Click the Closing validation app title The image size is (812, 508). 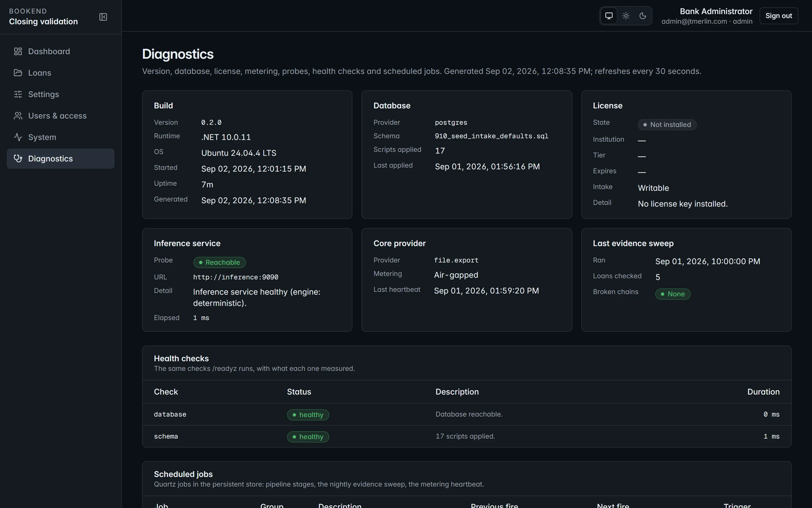[43, 21]
